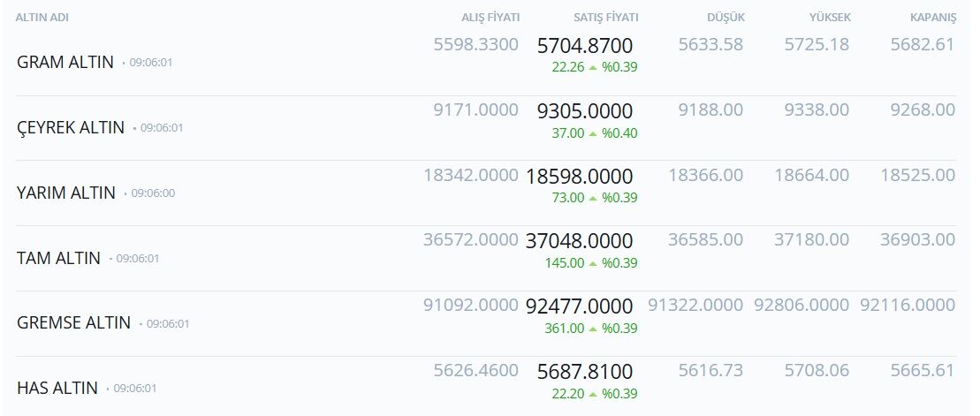This screenshot has height=416, width=980.
Task: Sort by the SATIŞ FİYATI column header
Action: tap(606, 19)
